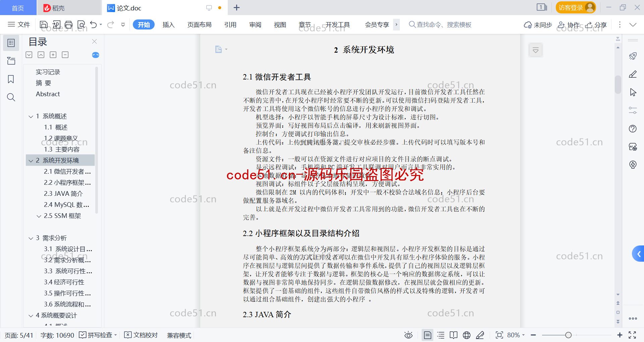The height and width of the screenshot is (342, 644).
Task: Open the sidebar folder-style icon below outline
Action: [x=11, y=61]
